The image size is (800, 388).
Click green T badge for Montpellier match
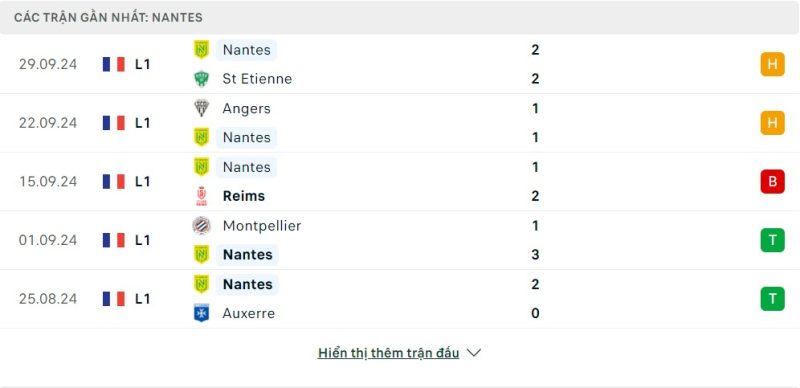pyautogui.click(x=772, y=240)
